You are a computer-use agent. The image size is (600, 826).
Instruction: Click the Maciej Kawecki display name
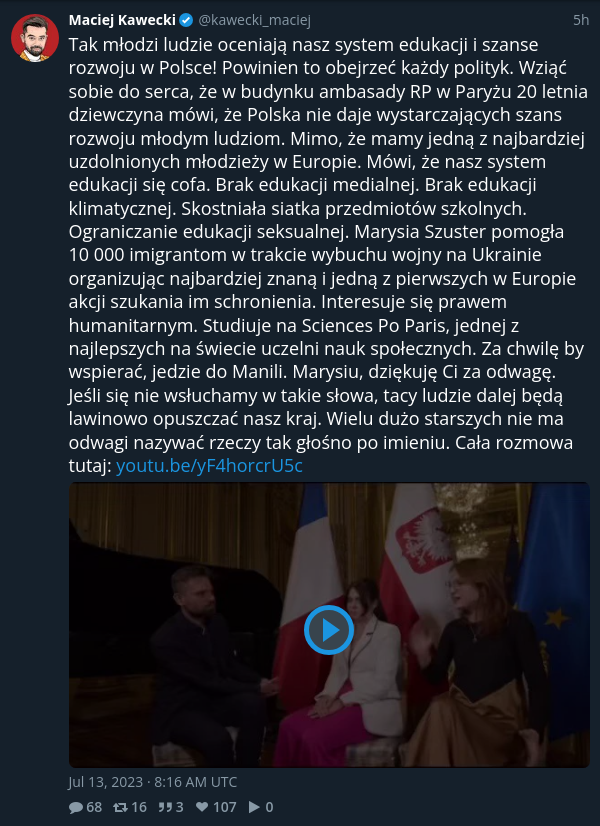[x=122, y=20]
